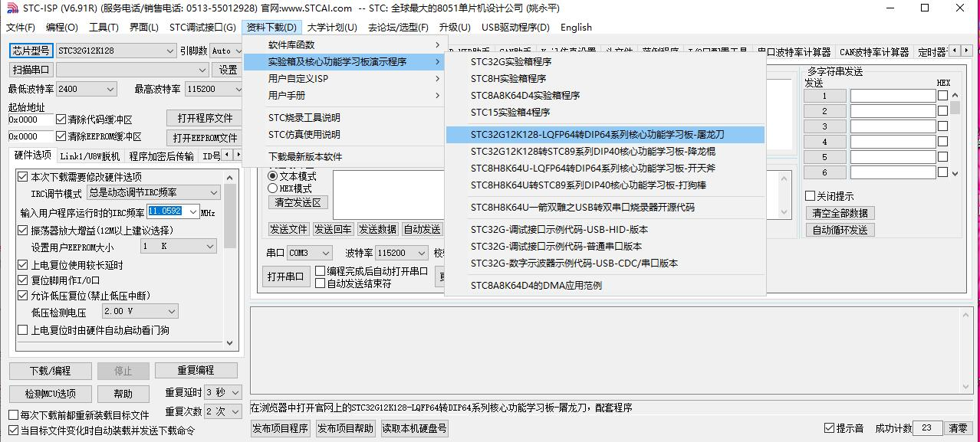This screenshot has height=442, width=980.
Task: Open the STC调试接口(G) menu
Action: 202,27
